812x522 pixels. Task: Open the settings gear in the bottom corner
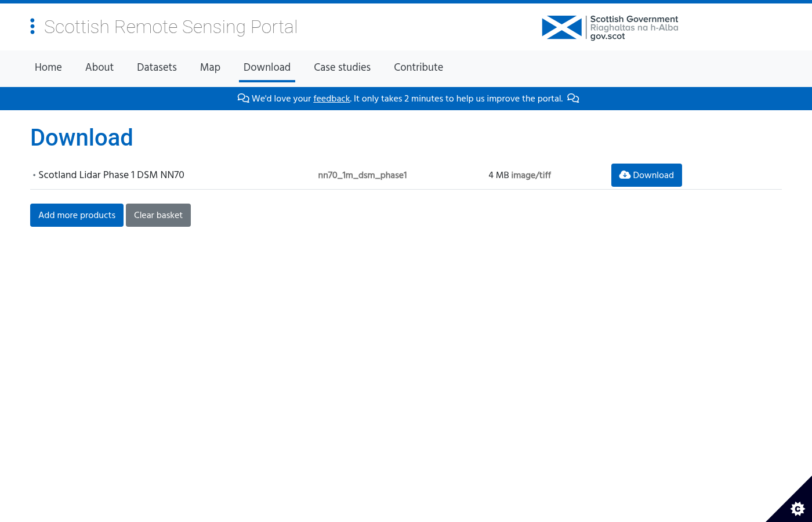pos(797,509)
